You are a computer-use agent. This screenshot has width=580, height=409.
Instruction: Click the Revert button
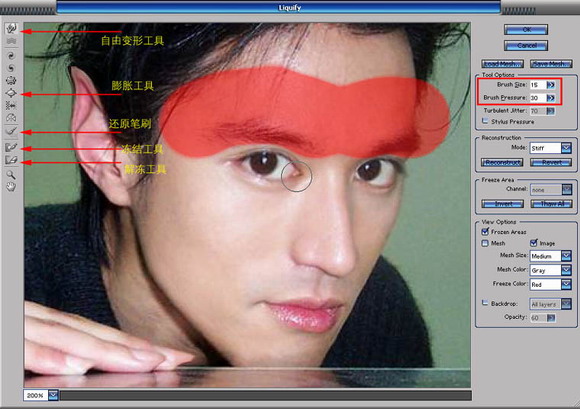pyautogui.click(x=551, y=162)
